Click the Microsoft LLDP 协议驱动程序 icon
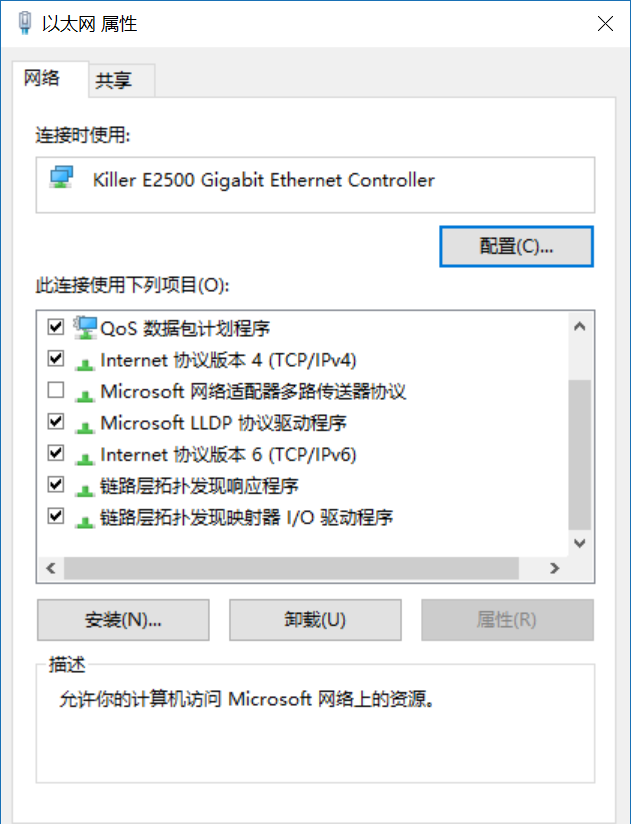The height and width of the screenshot is (824, 631). tap(85, 422)
